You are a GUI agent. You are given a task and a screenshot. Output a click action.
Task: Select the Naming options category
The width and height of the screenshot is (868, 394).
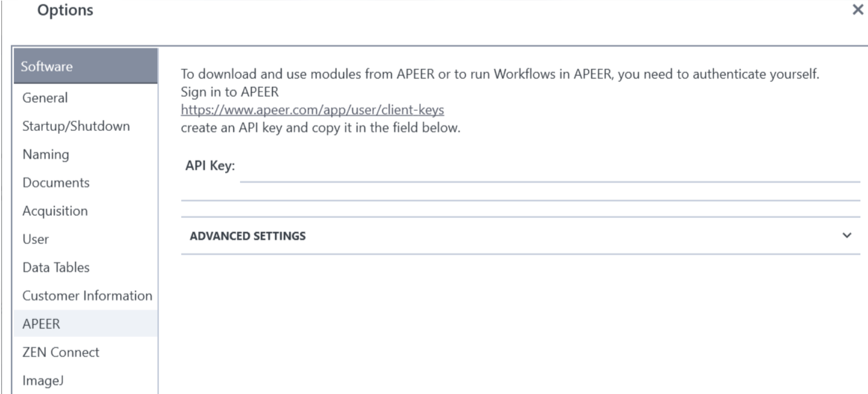47,154
